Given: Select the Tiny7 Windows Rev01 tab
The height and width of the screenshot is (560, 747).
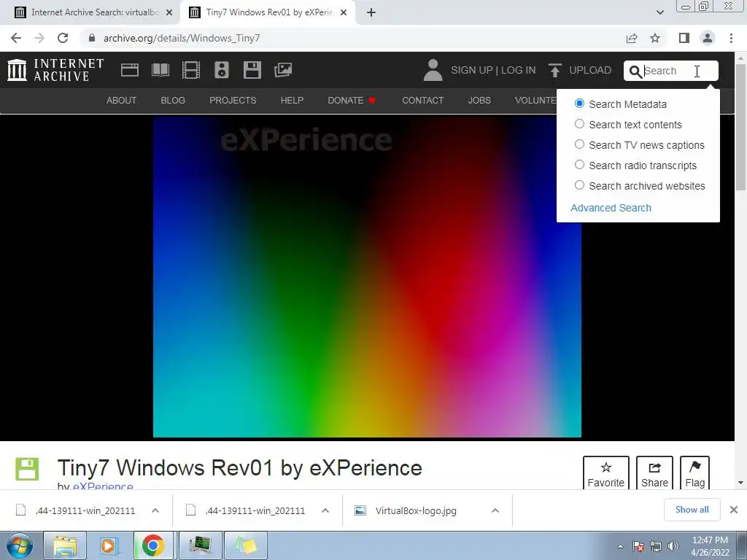Looking at the screenshot, I should click(x=268, y=12).
